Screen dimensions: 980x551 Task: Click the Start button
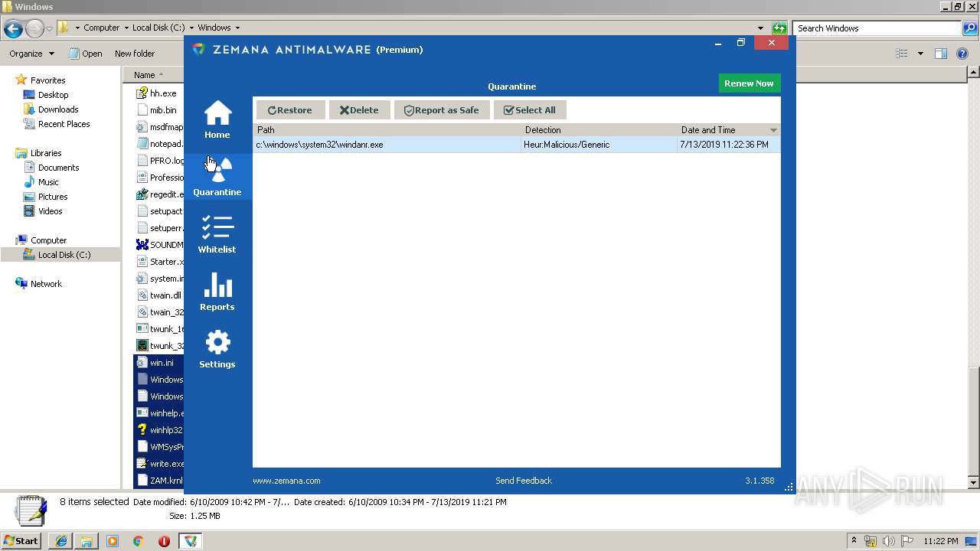[x=21, y=540]
